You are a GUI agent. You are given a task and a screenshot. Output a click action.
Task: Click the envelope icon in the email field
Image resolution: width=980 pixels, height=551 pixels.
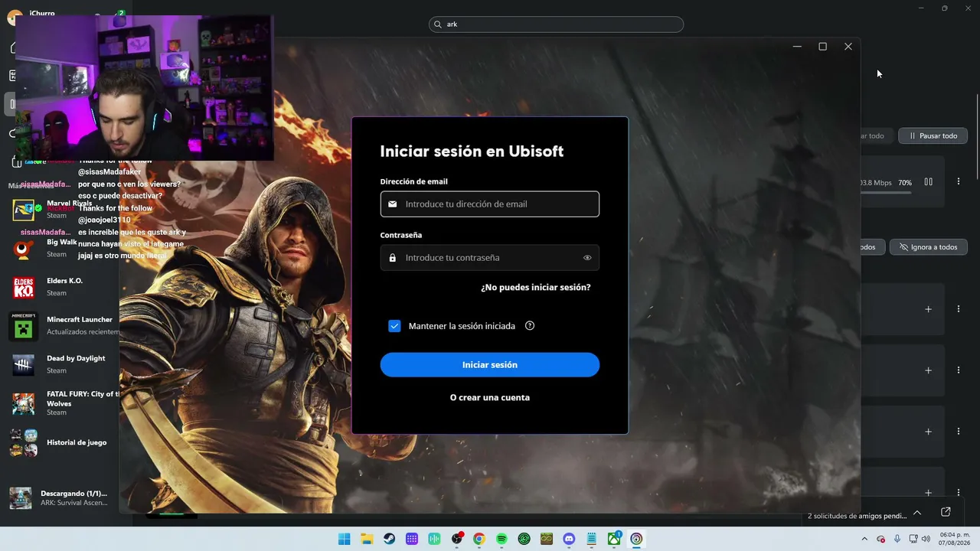click(x=393, y=204)
